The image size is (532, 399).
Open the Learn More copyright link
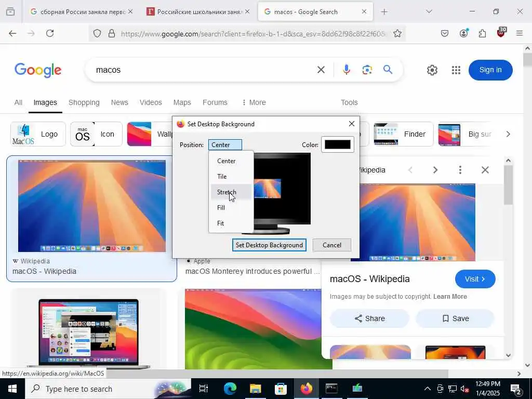tap(450, 297)
